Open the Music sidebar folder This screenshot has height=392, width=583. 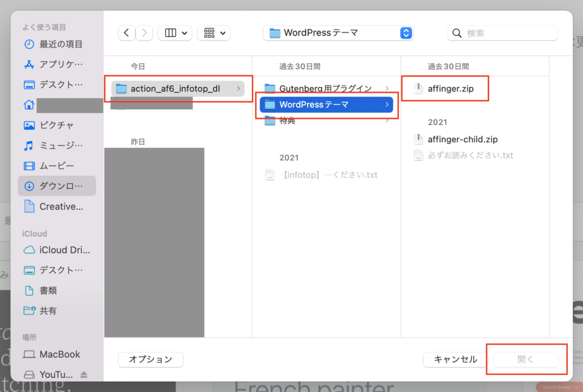[x=57, y=145]
